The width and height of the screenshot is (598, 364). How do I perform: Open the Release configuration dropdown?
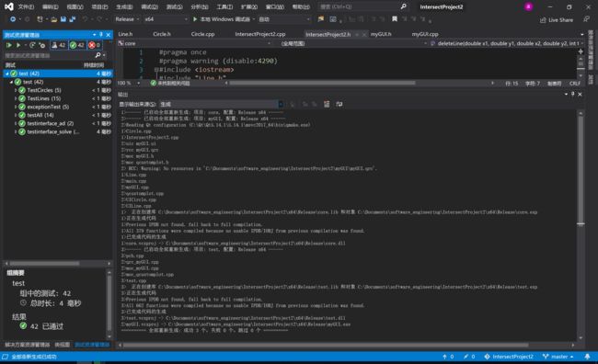click(127, 19)
